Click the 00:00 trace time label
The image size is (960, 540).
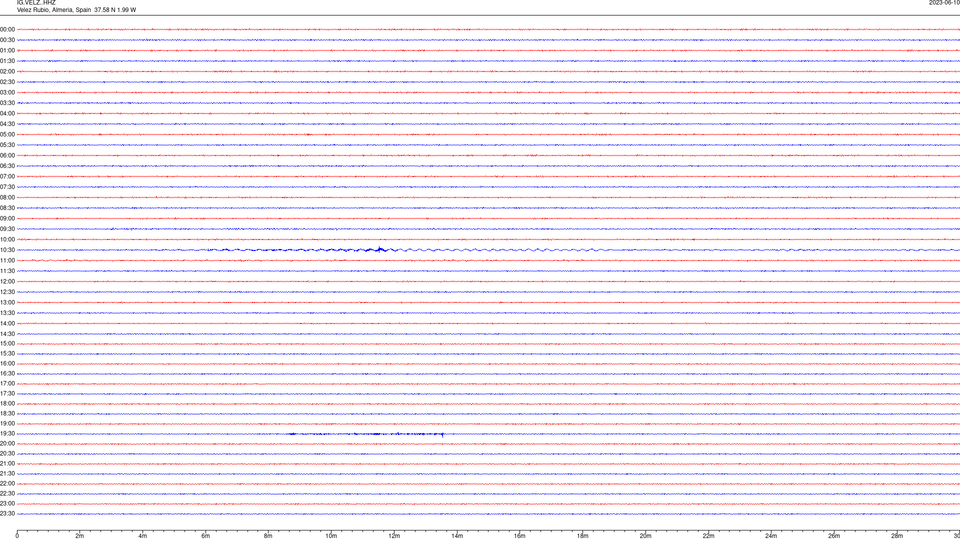[7, 29]
